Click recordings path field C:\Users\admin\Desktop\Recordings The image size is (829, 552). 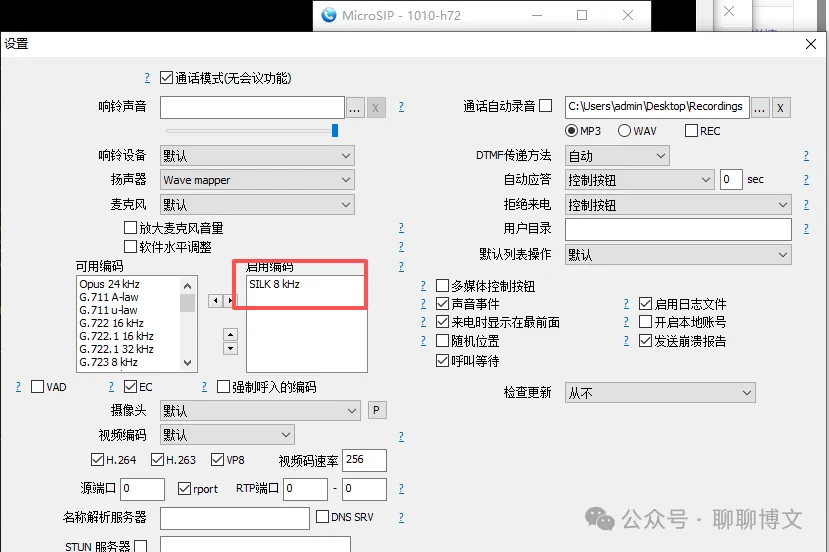pyautogui.click(x=657, y=107)
